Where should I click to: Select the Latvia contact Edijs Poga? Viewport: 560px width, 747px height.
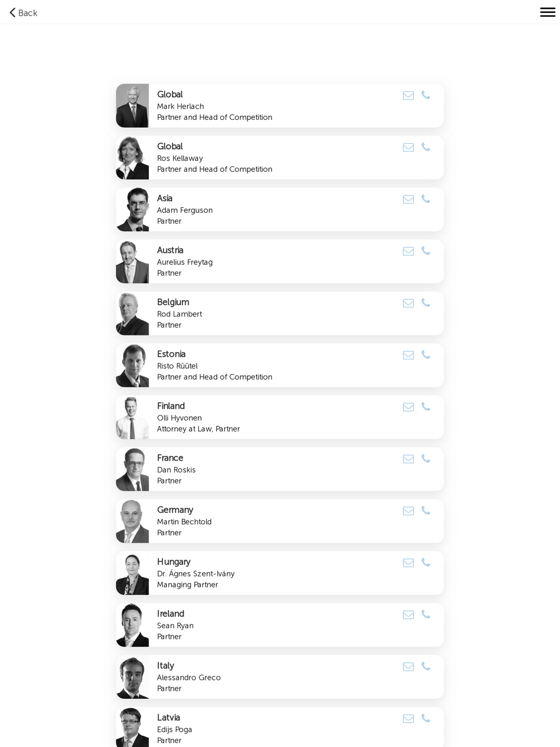click(280, 727)
